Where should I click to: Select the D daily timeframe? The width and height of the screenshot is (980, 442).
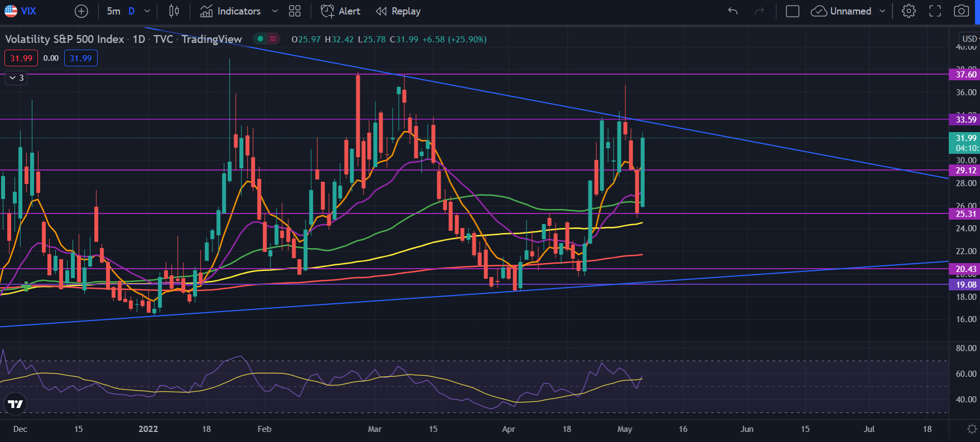(x=132, y=11)
